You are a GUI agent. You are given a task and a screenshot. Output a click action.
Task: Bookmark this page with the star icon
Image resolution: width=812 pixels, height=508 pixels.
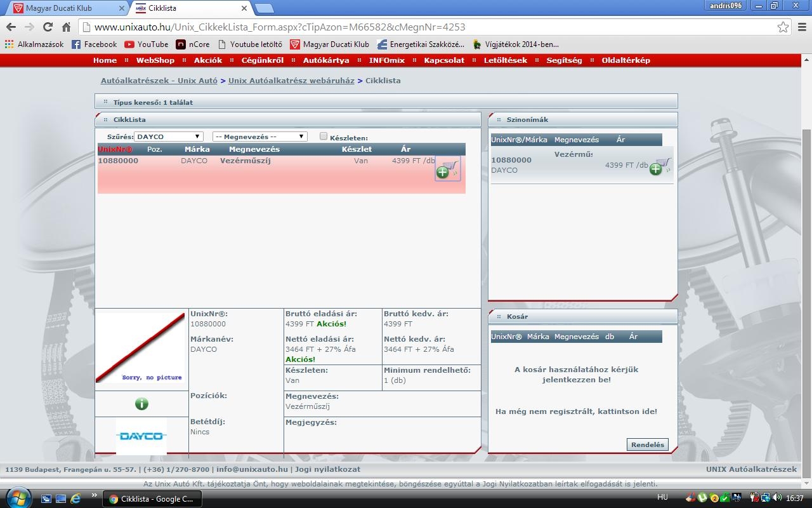[783, 27]
